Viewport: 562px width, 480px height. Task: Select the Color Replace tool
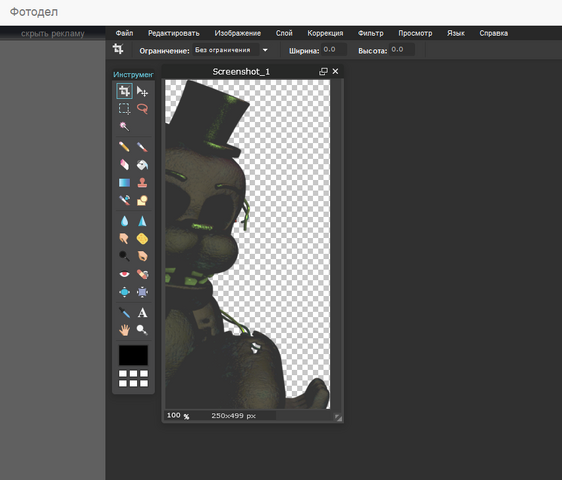pos(124,200)
